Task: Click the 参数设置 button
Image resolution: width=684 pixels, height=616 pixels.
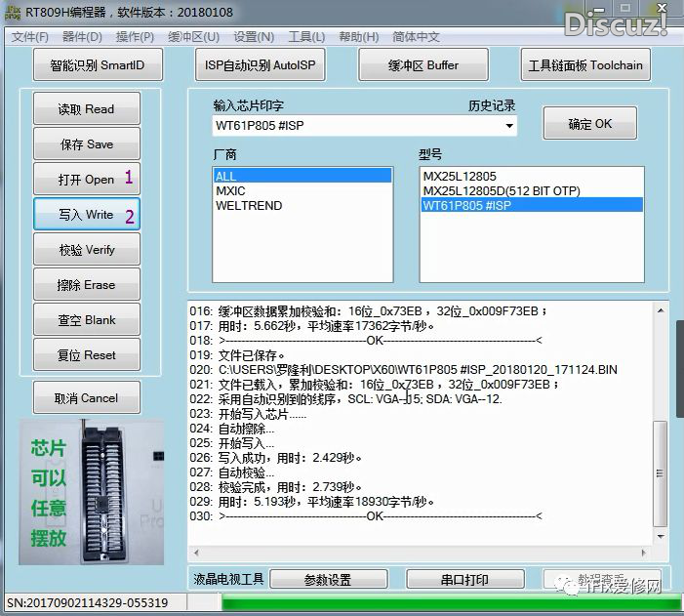Action: (328, 579)
